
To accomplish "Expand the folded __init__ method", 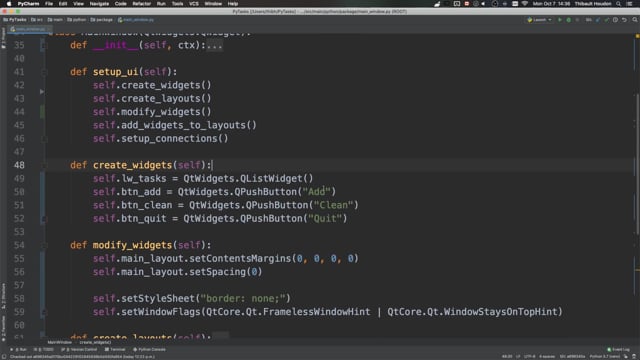I will [x=43, y=45].
